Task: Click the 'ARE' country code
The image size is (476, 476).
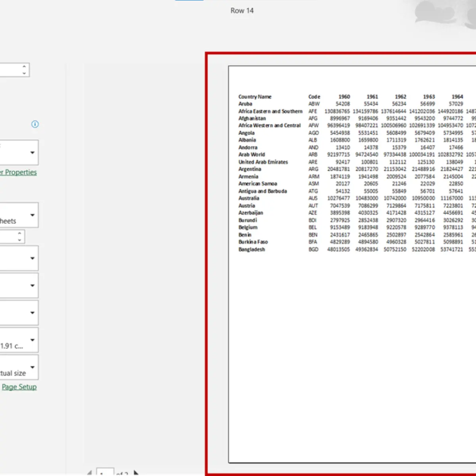Action: (x=313, y=162)
